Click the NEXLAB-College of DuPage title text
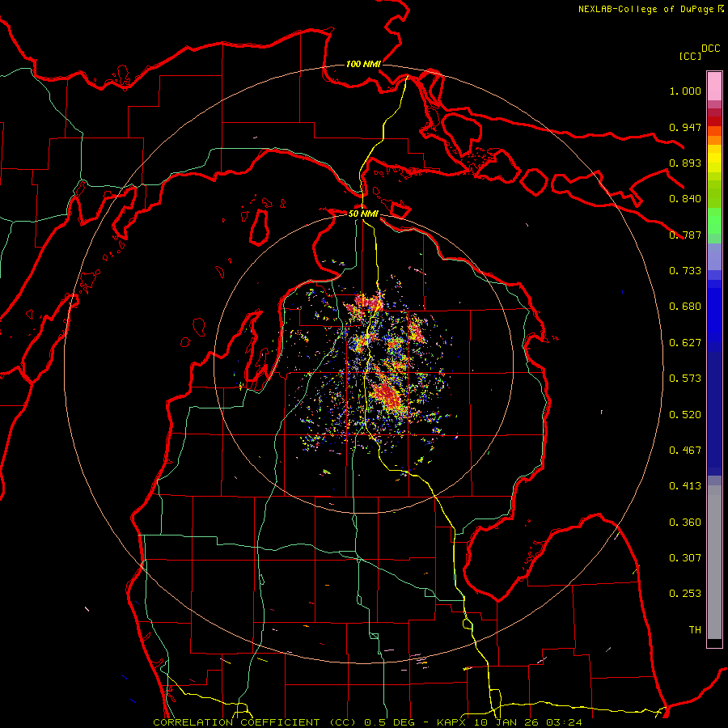 645,9
